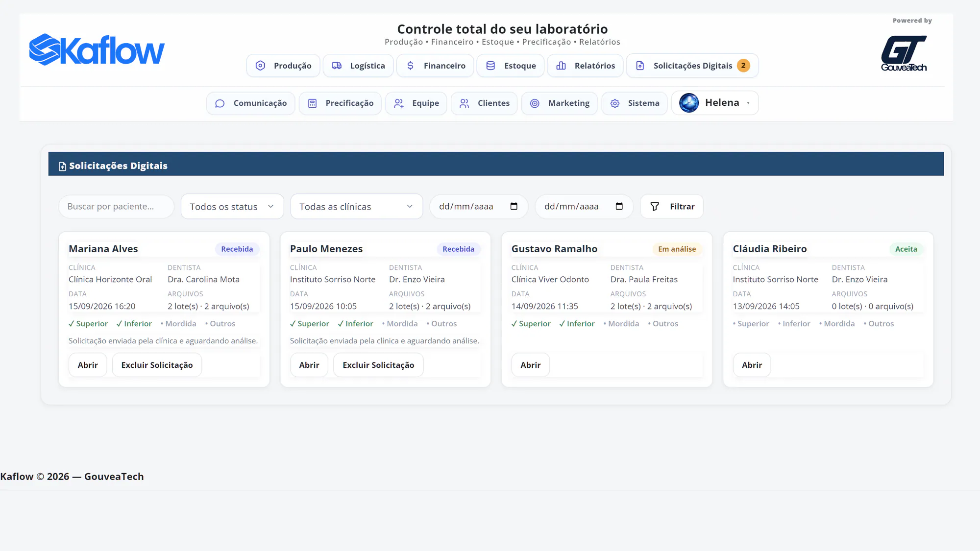Navigate to Marketing
Viewport: 980px width, 551px height.
coord(560,103)
